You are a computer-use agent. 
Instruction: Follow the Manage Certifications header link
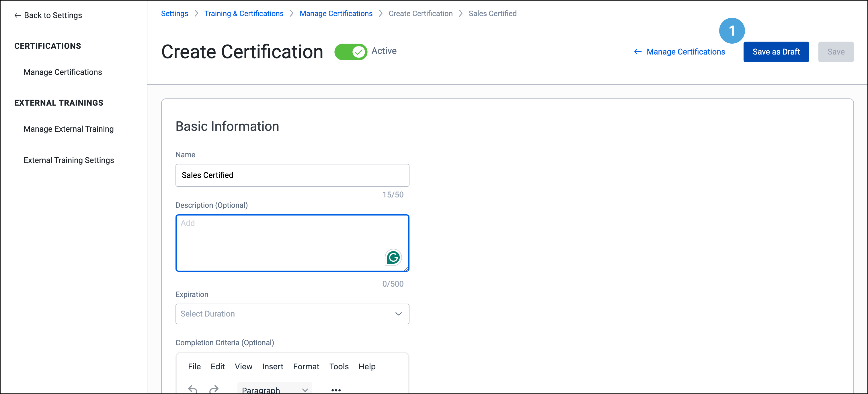point(686,52)
